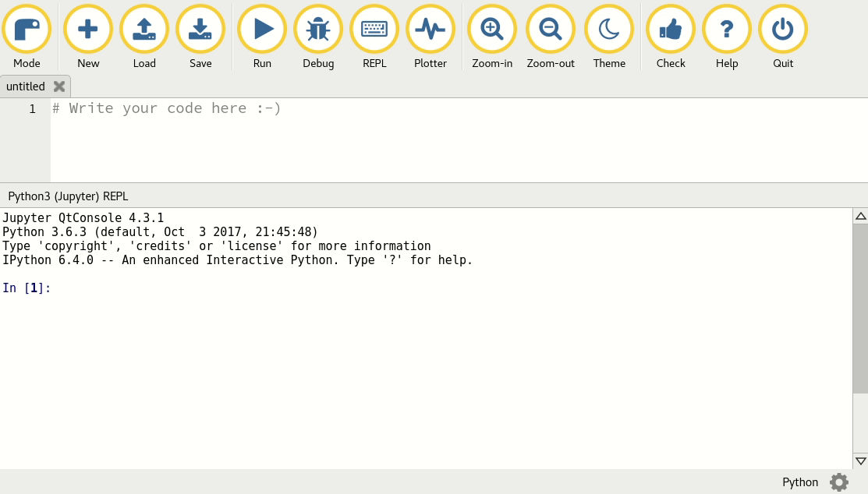Select the untitled tab

tap(25, 86)
